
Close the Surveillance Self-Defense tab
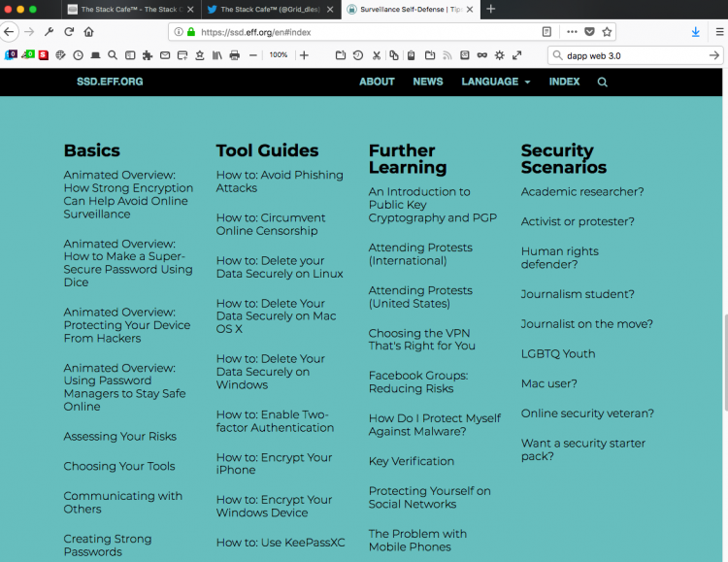470,10
